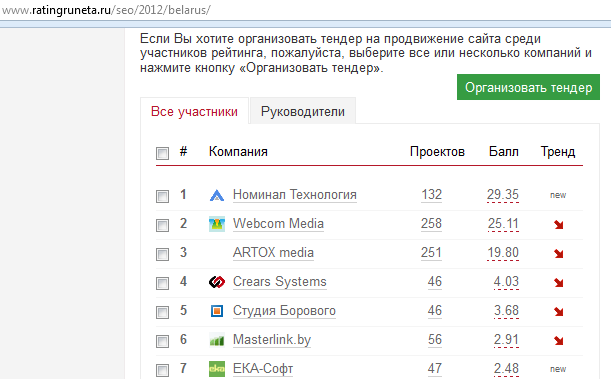This screenshot has width=611, height=379.
Task: Click the red down-trend arrow for Webcom Media
Action: (558, 224)
